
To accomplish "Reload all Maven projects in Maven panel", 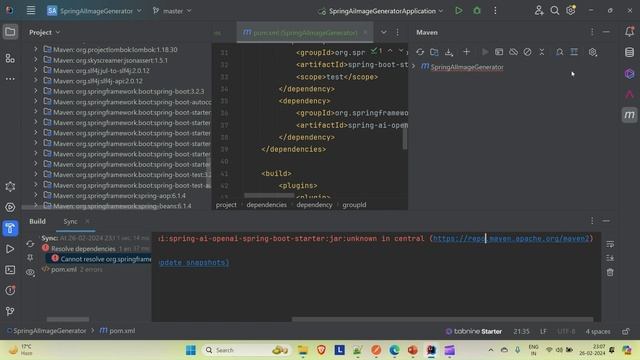I will pyautogui.click(x=420, y=52).
